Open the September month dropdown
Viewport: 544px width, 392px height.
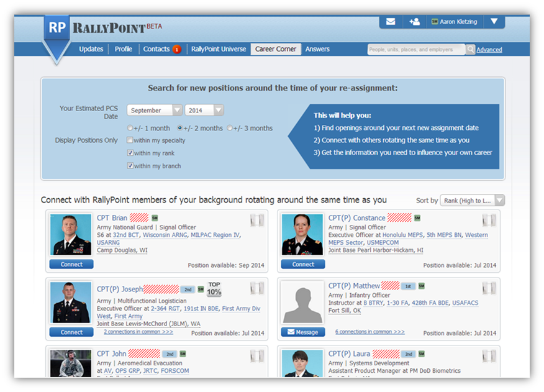pos(155,111)
